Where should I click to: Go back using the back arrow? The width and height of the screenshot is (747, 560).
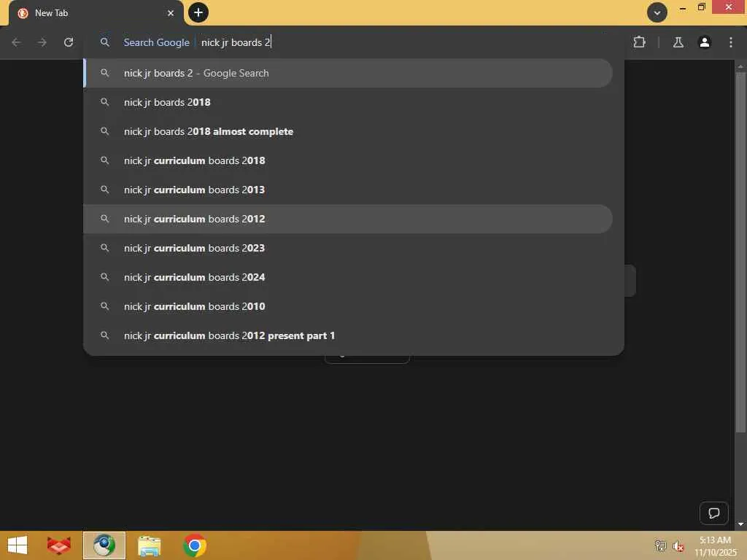pyautogui.click(x=16, y=42)
